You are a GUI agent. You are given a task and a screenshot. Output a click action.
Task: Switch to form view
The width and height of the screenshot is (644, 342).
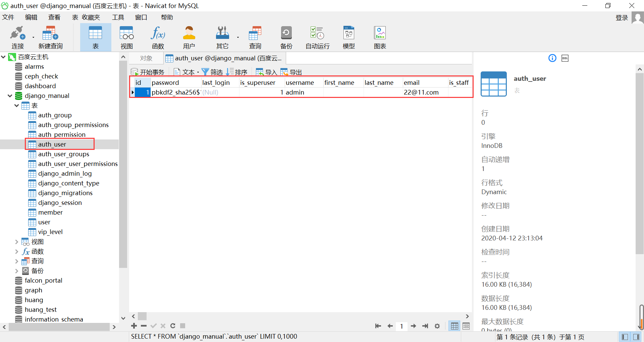tap(466, 326)
